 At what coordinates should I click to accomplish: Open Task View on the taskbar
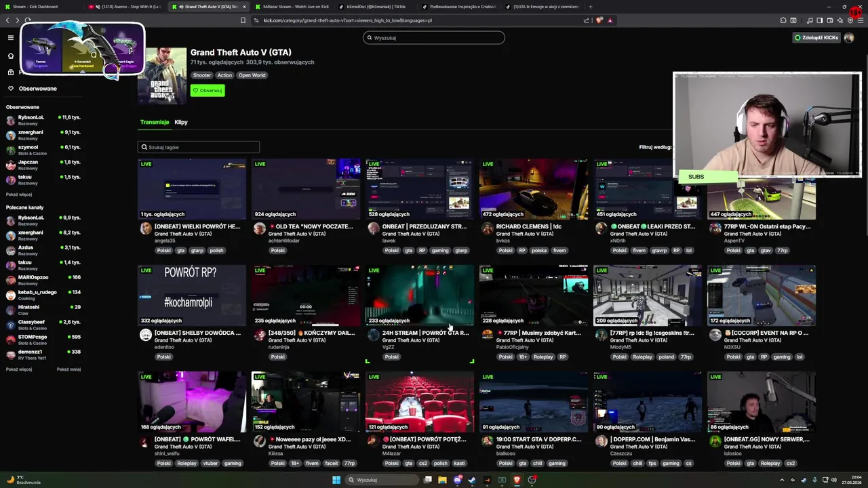428,480
